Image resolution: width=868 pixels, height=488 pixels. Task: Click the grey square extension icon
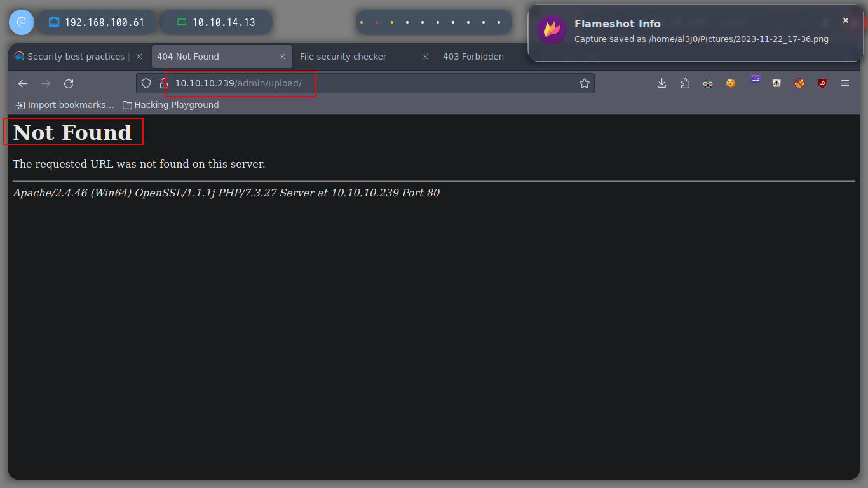[x=776, y=83]
